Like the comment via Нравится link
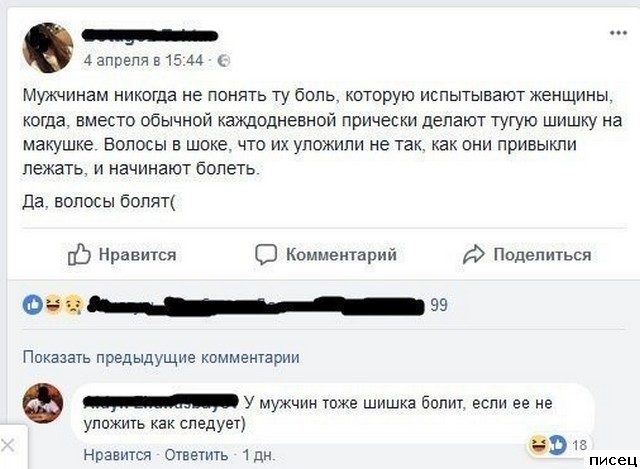 117,455
